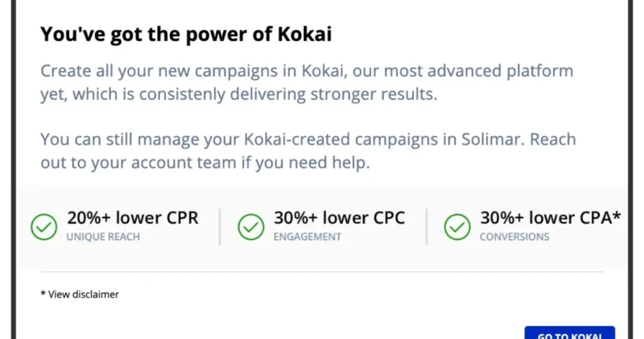Click the paragraph about creating campaigns in Kokai
This screenshot has height=339, width=644.
[307, 83]
